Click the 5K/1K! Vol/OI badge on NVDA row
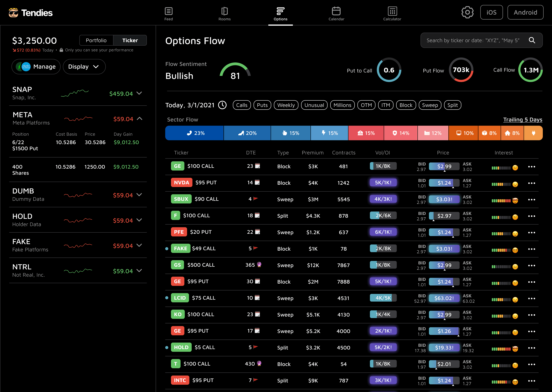Image resolution: width=552 pixels, height=392 pixels. (383, 182)
